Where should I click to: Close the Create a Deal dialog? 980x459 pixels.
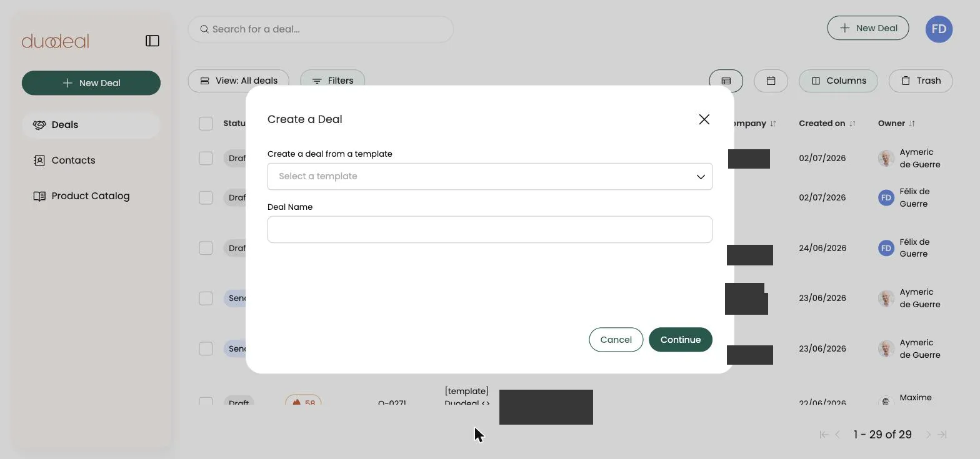point(704,119)
